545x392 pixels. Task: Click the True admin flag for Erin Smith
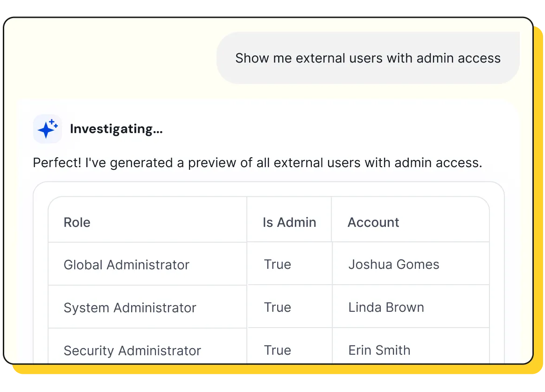pyautogui.click(x=278, y=350)
